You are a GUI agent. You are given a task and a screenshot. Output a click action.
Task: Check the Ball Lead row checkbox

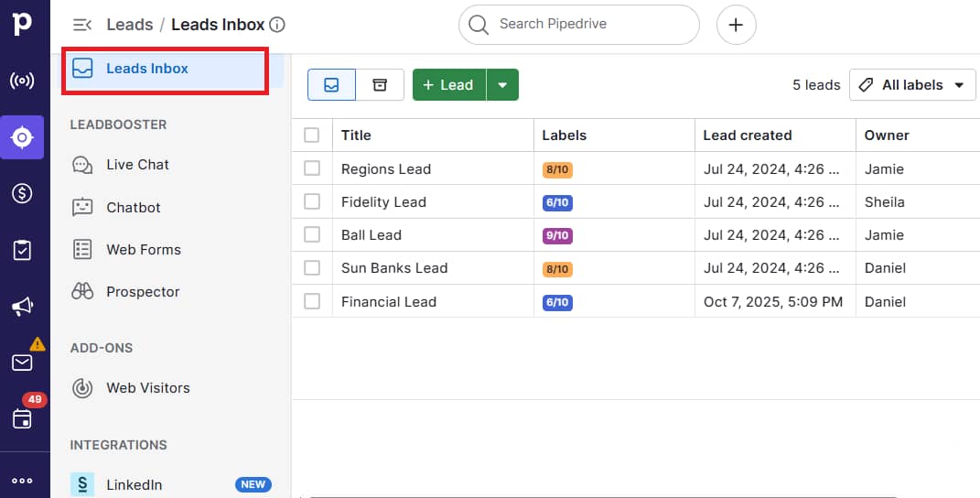(x=312, y=234)
